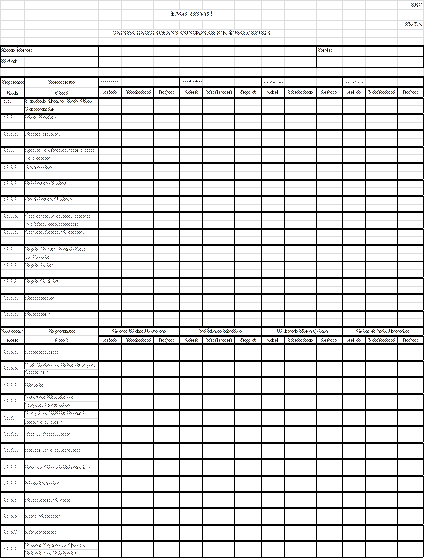424x558 pixels.
Task: Select the centered form title at the top
Action: coord(192,14)
